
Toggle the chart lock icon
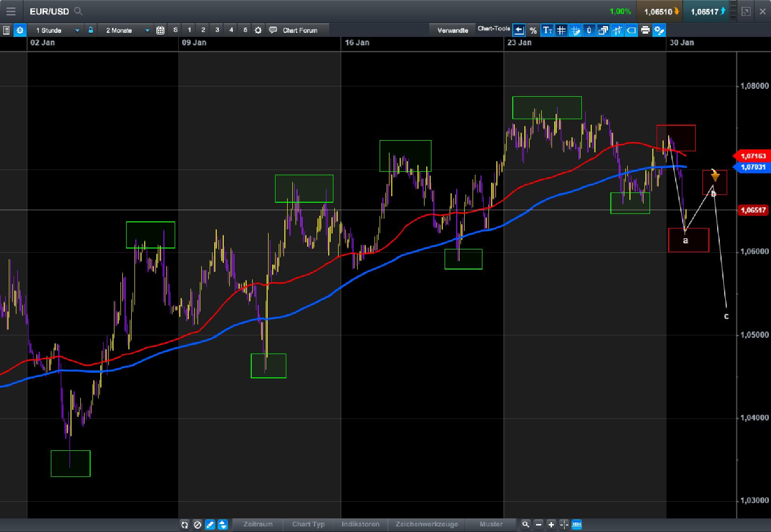[91, 30]
